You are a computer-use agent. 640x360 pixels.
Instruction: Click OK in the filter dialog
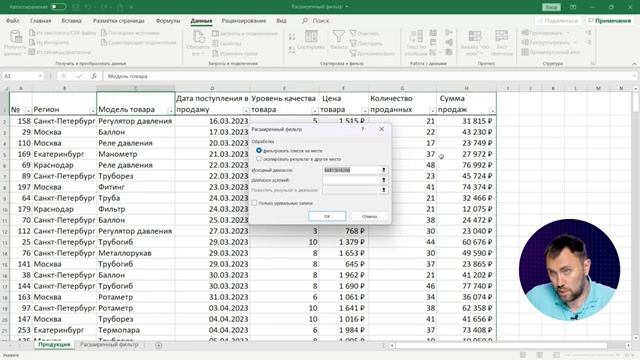[x=327, y=216]
